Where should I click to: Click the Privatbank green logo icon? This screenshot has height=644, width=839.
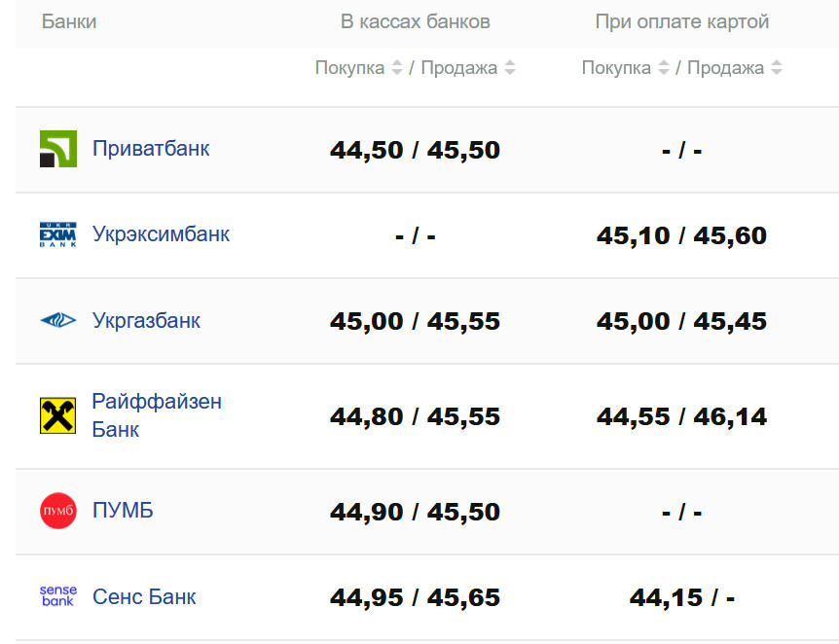58,149
